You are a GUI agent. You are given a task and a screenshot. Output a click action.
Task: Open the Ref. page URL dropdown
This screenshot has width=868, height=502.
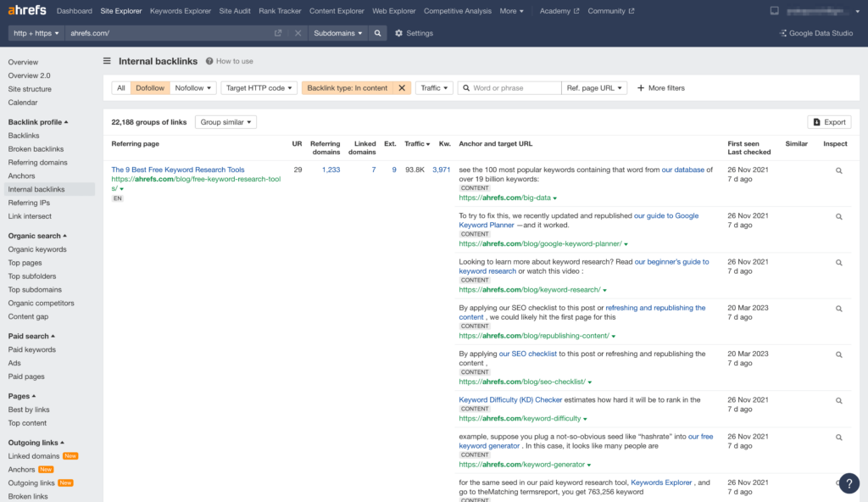(x=594, y=88)
